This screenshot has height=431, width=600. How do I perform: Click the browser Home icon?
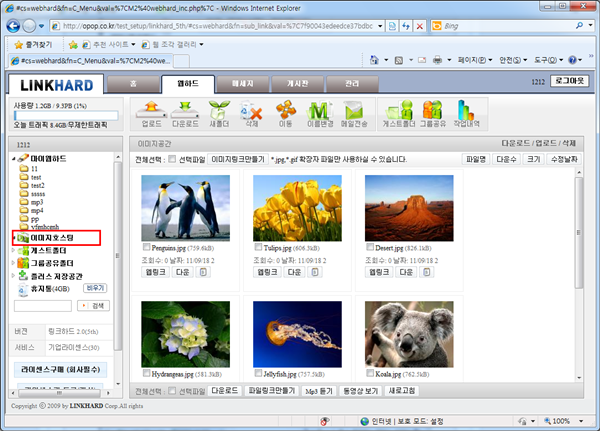pos(374,60)
